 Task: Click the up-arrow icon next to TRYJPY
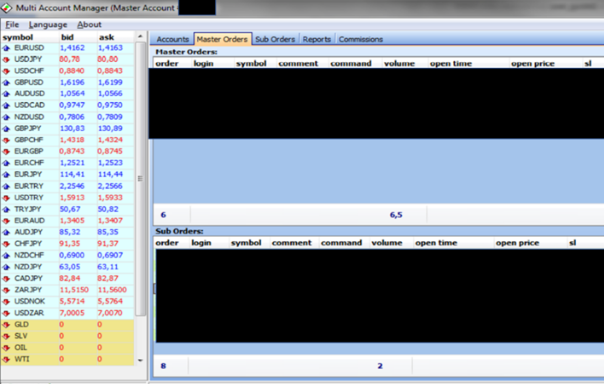pyautogui.click(x=6, y=210)
